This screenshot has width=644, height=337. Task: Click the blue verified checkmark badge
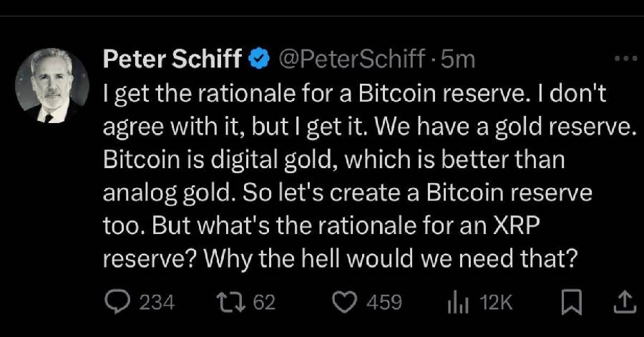pos(259,58)
